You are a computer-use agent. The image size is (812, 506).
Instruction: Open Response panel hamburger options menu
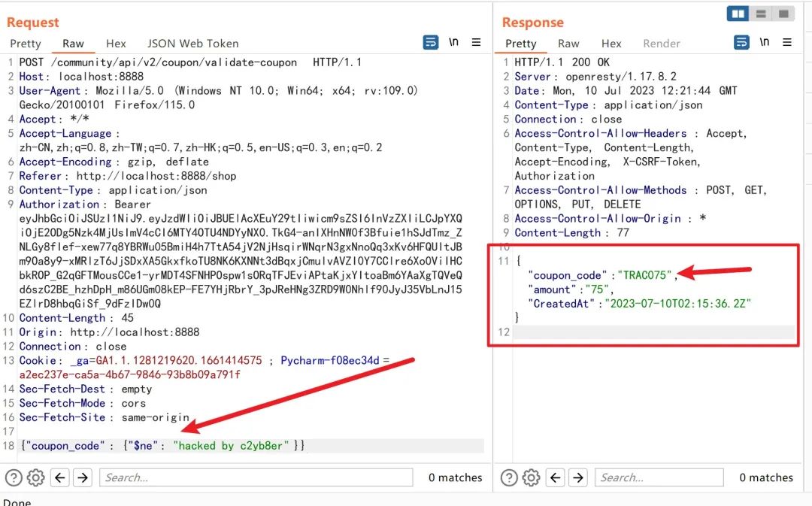pos(787,42)
